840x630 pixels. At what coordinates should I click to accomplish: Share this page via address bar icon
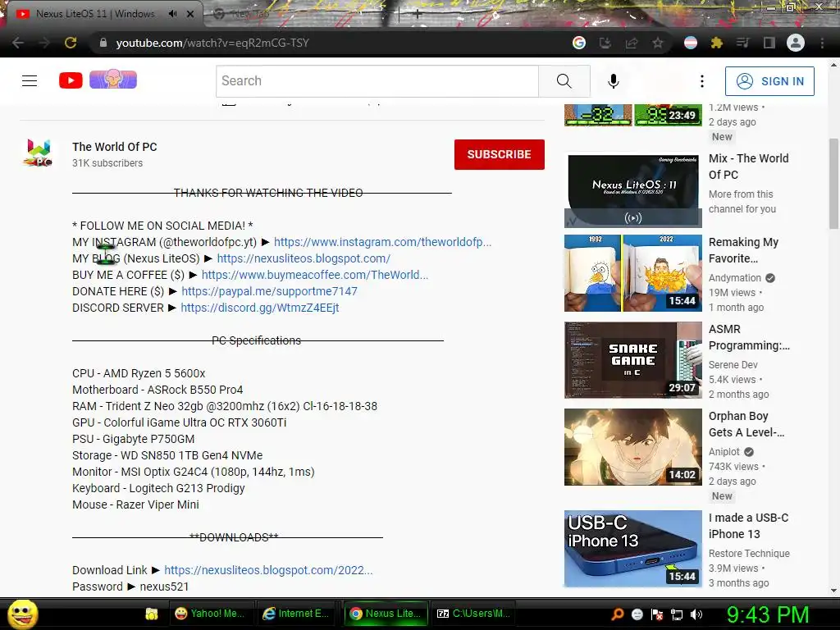point(632,43)
